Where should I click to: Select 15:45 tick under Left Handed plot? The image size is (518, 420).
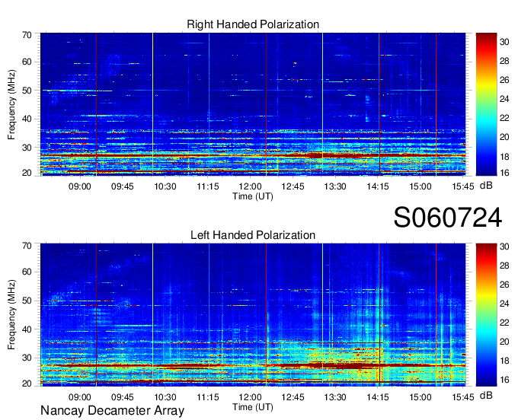tap(463, 397)
